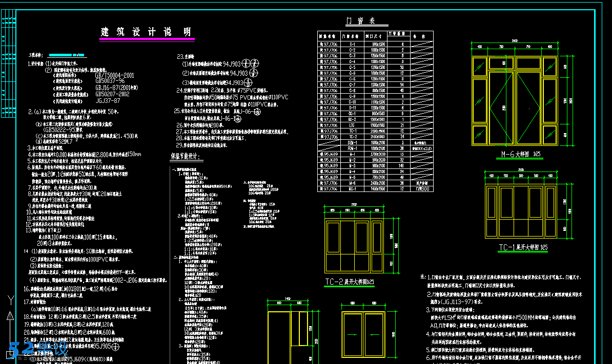This screenshot has width=612, height=364.
Task: Select the top-left glass pane of M-6 elevation
Action: [480, 66]
